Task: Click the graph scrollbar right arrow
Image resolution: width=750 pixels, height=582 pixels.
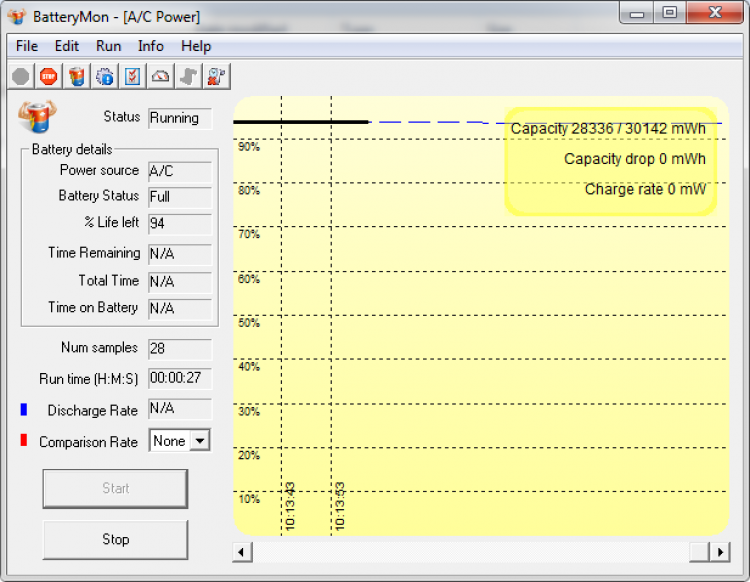Action: 720,552
